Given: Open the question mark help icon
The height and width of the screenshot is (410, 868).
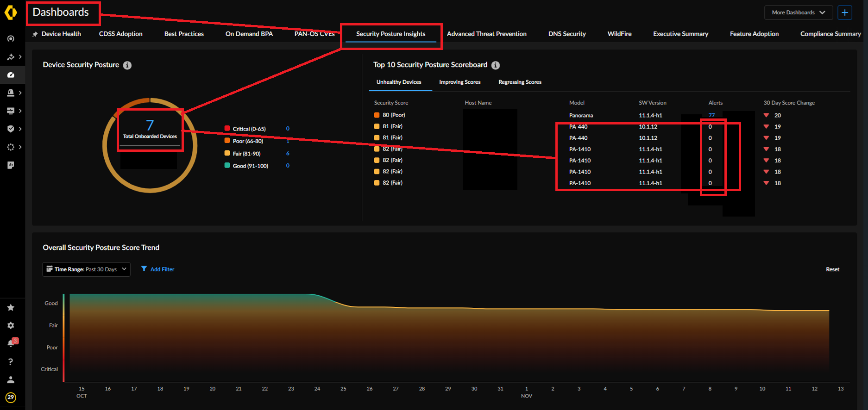Looking at the screenshot, I should click(x=11, y=362).
